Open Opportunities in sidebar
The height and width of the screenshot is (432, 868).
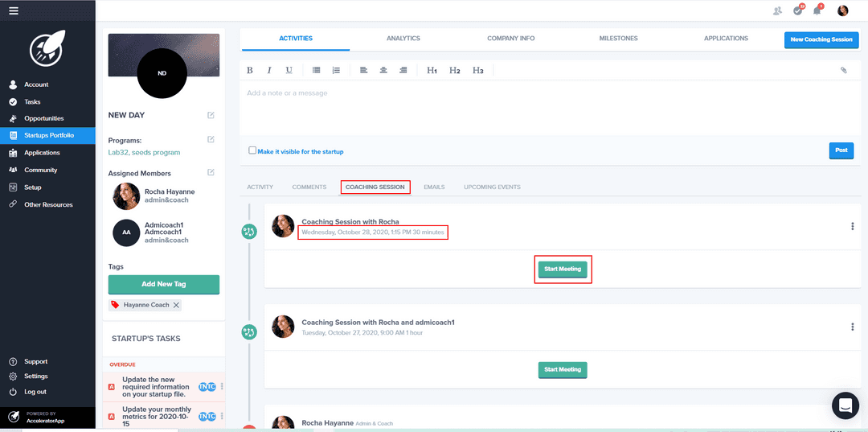43,118
